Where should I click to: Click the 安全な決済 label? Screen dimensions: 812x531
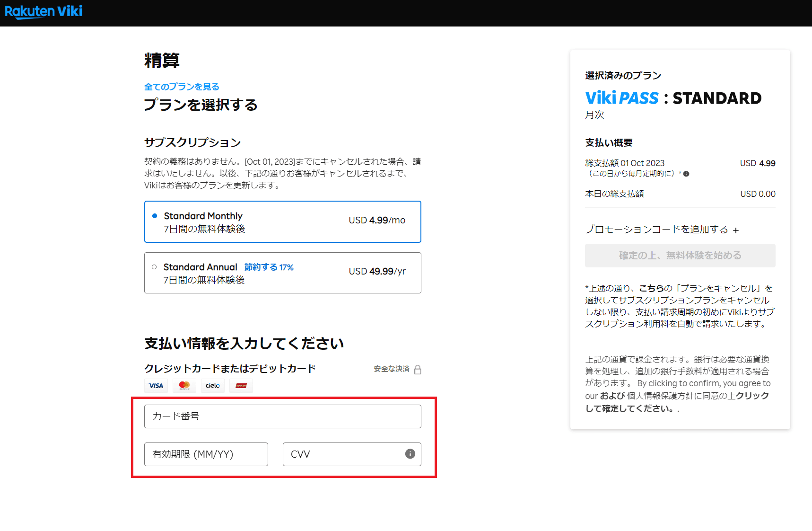pos(392,369)
